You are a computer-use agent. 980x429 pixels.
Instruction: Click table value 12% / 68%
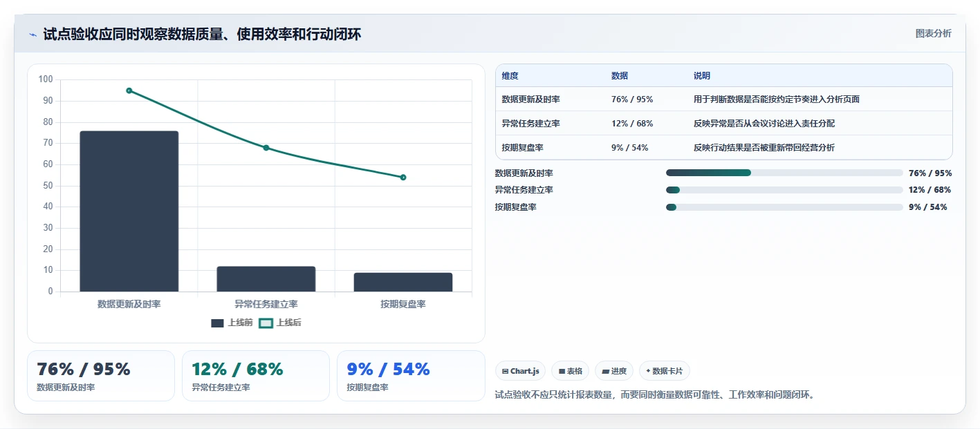click(x=632, y=124)
